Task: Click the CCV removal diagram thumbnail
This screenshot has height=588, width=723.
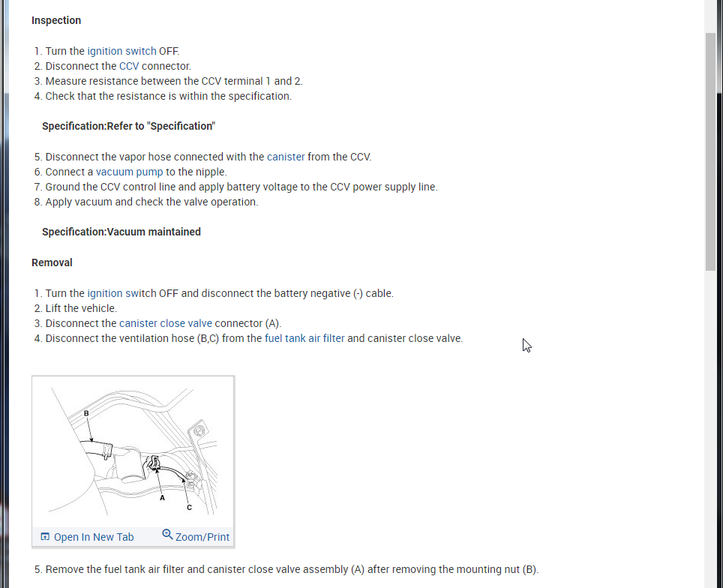Action: tap(133, 450)
